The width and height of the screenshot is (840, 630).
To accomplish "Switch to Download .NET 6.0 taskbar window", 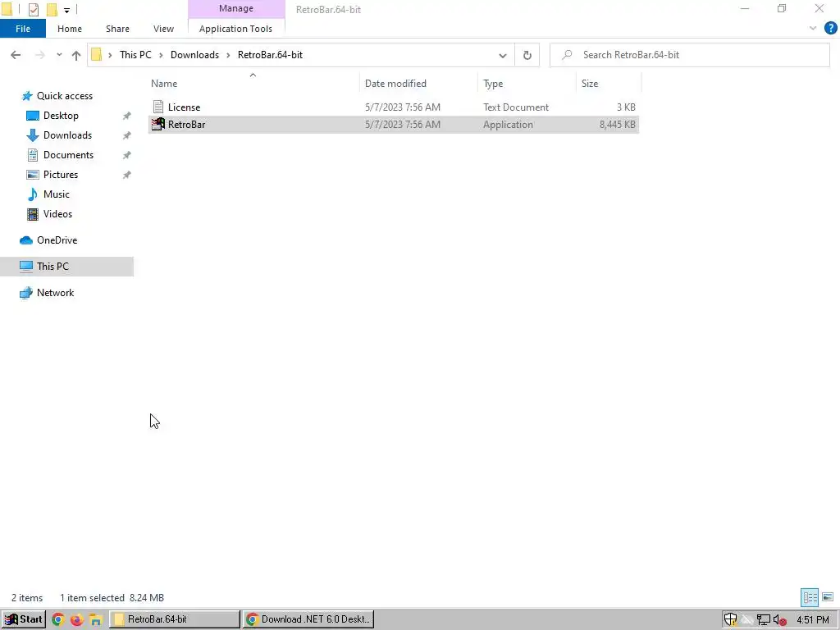I will [x=308, y=619].
